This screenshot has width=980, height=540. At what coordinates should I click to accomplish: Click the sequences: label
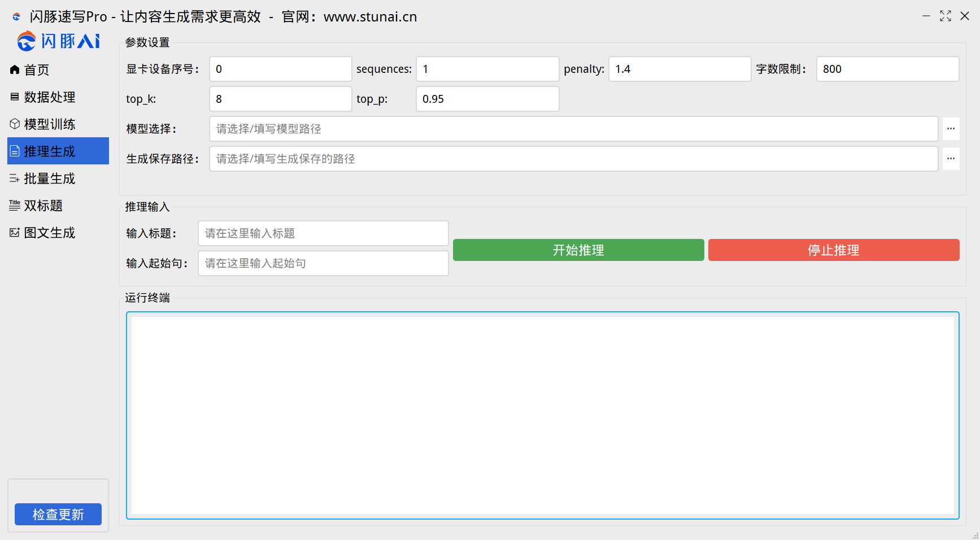[x=384, y=69]
